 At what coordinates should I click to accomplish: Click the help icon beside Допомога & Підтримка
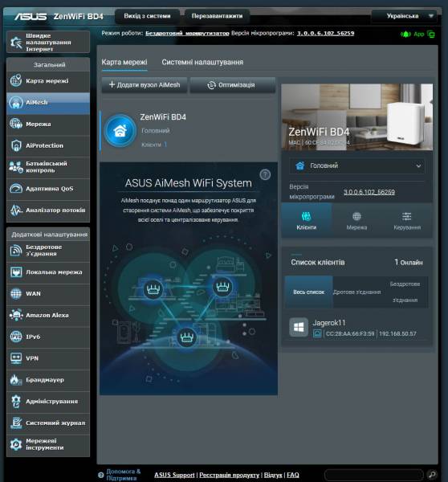(100, 475)
